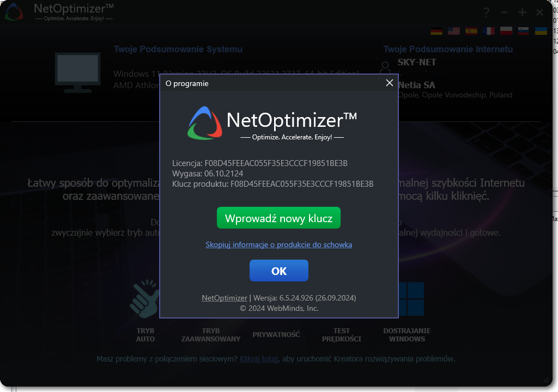Screen dimensions: 558x392
Task: Close the O programie dialog
Action: coord(389,83)
